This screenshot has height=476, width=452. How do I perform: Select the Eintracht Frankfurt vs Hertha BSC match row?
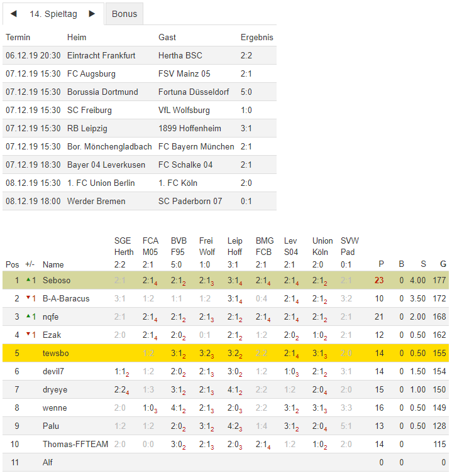click(x=140, y=55)
